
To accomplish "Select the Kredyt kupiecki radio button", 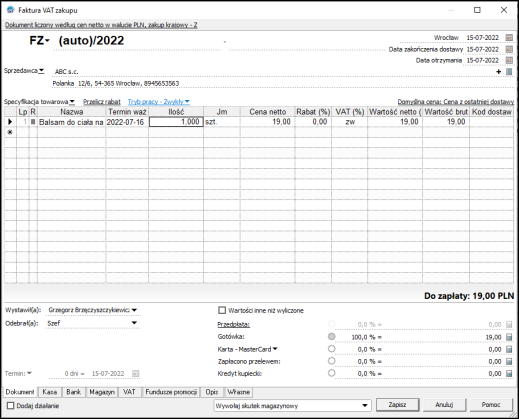I will coord(331,373).
